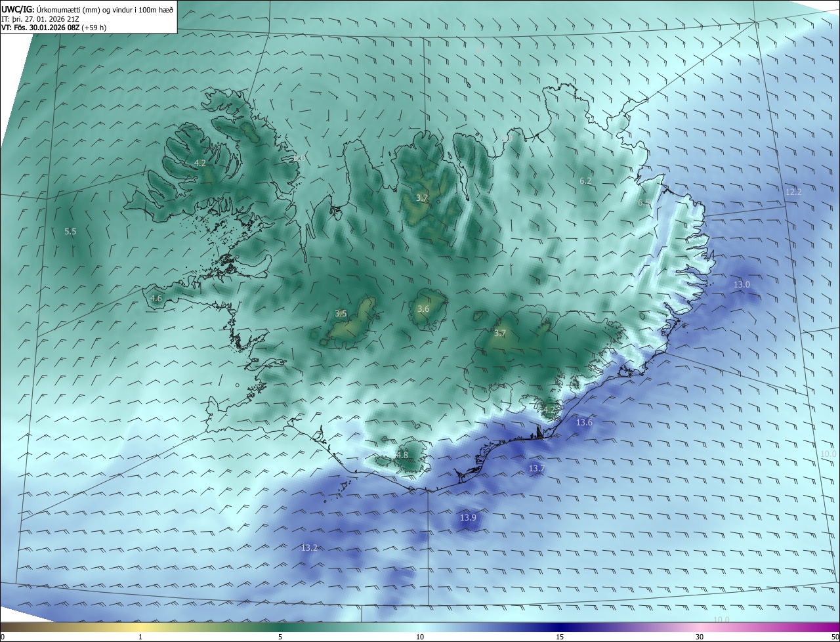Click the 'UWC/IG:' label in the header box
Viewport: 840px width, 642px height.
click(x=18, y=9)
